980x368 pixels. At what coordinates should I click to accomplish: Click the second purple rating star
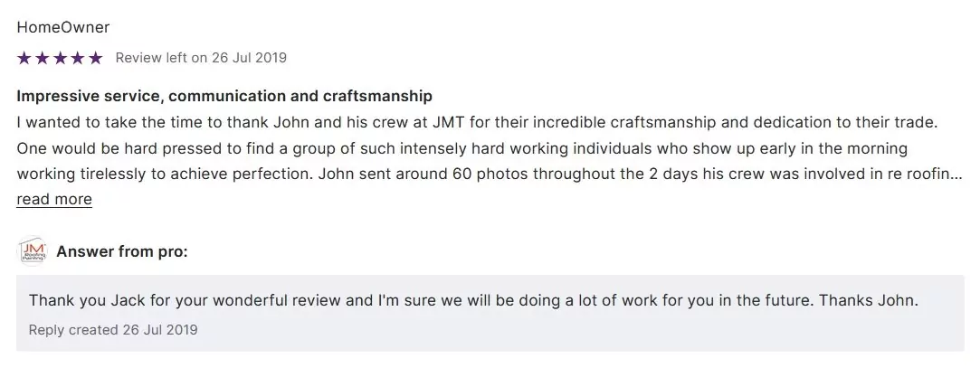[x=42, y=58]
